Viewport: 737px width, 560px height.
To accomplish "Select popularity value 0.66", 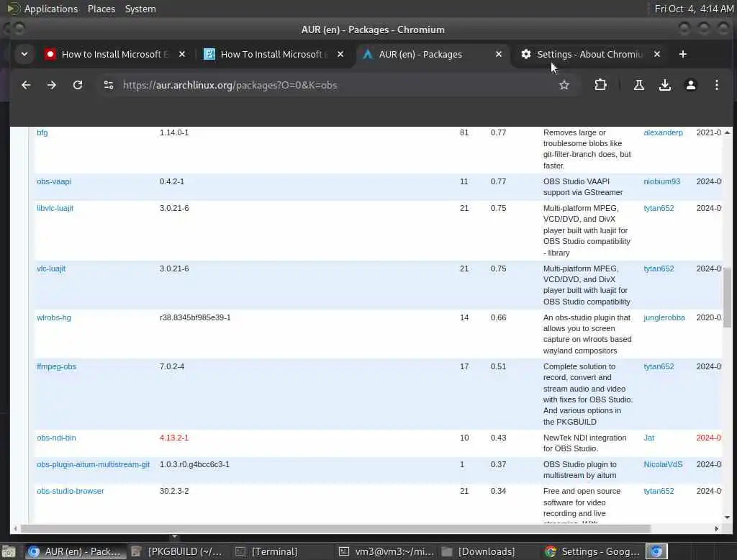I will pyautogui.click(x=498, y=317).
